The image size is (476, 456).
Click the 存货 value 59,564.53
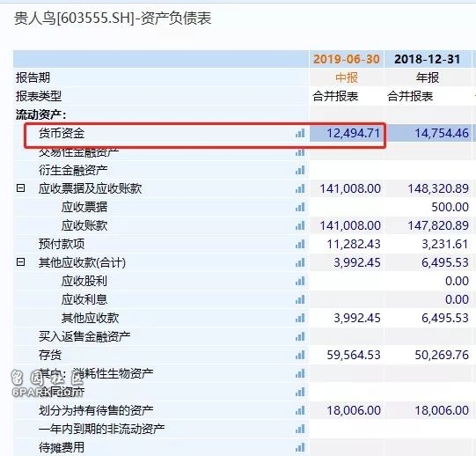pos(354,355)
